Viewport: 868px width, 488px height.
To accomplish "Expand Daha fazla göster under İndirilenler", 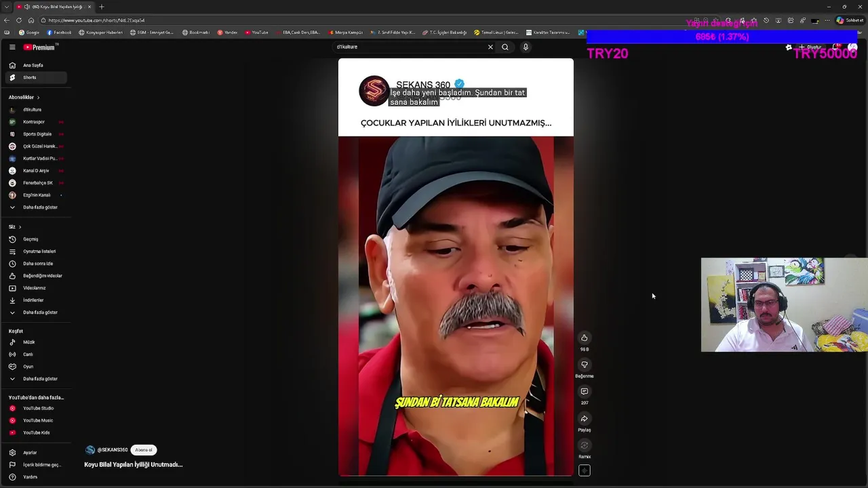I will coord(35,312).
